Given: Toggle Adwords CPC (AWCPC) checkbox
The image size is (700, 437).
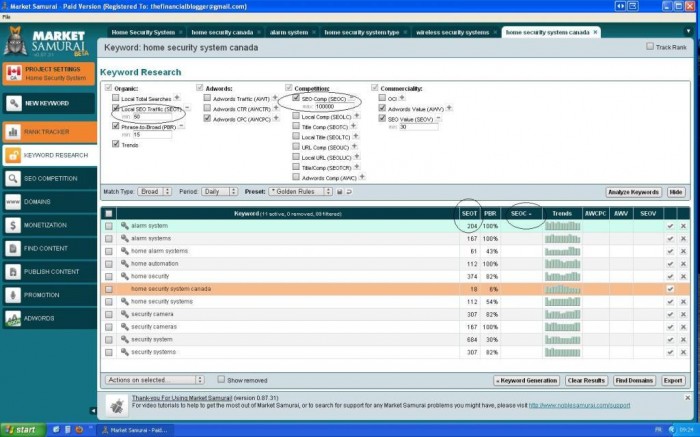Looking at the screenshot, I should (207, 118).
